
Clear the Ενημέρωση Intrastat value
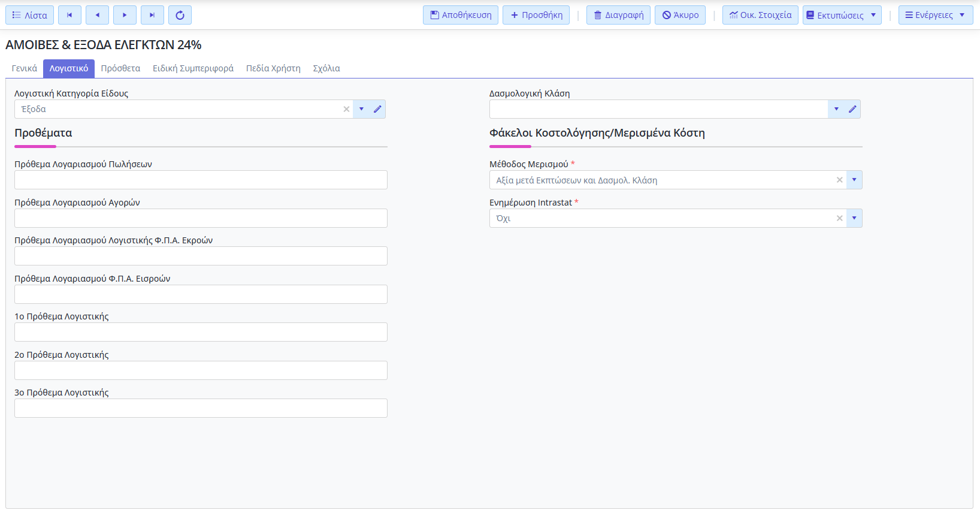coord(839,218)
